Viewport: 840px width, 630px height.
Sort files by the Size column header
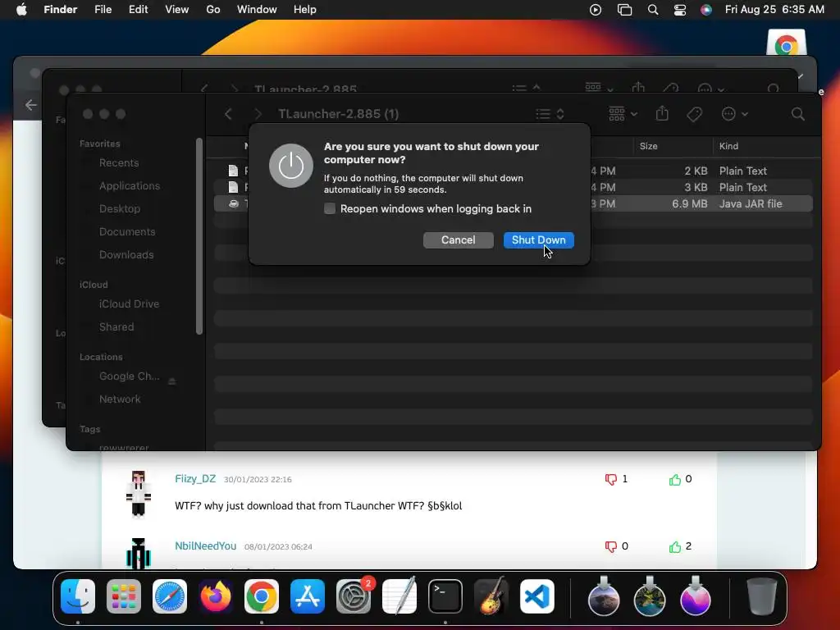point(648,146)
